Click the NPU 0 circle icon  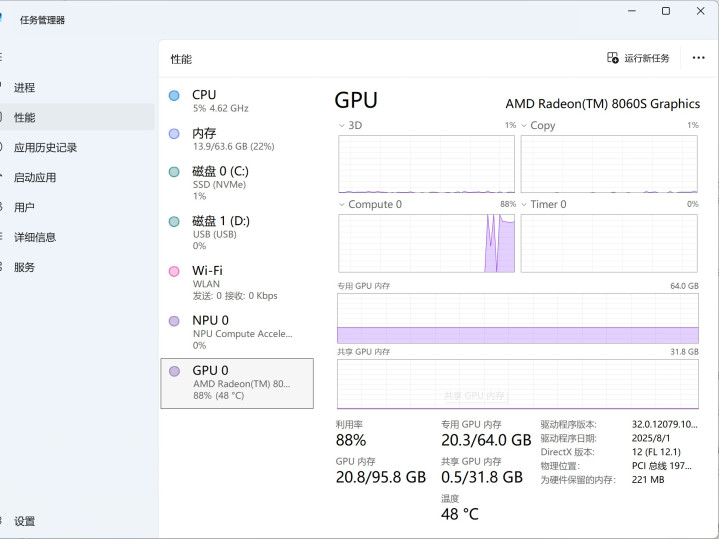(174, 321)
